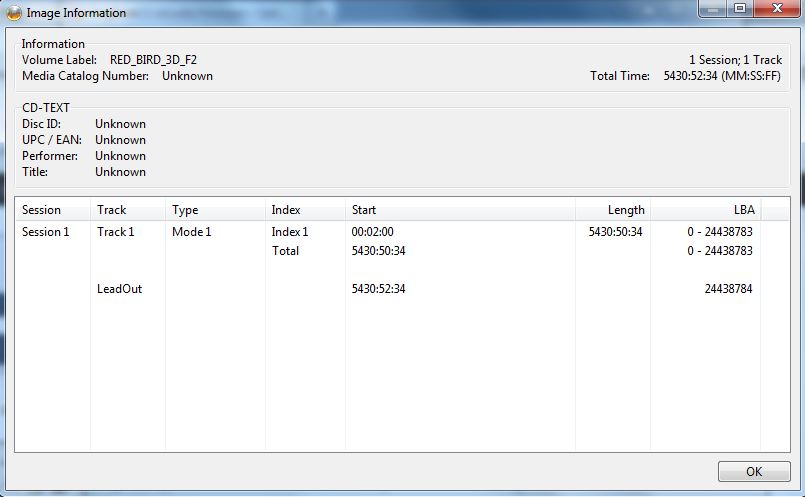Viewport: 805px width, 497px height.
Task: Click the 1 Session; 1 Track text
Action: point(735,60)
